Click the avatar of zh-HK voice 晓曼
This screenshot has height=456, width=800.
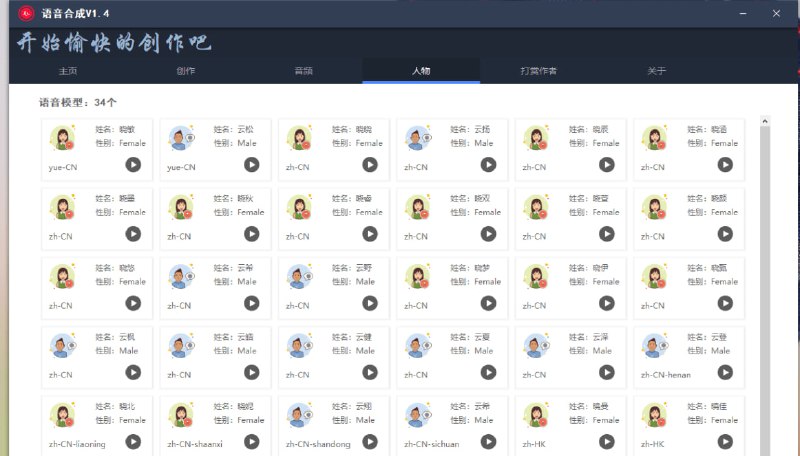(x=536, y=415)
